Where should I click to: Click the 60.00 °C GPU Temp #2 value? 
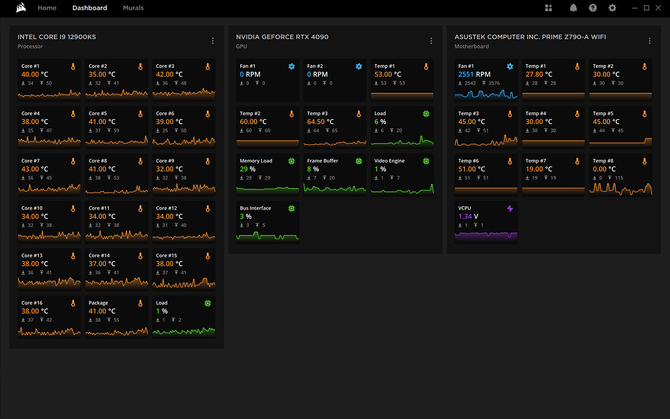(x=253, y=122)
